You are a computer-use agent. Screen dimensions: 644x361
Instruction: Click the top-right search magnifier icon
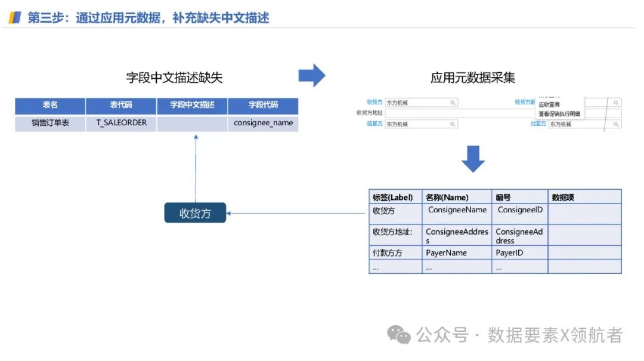tap(616, 101)
